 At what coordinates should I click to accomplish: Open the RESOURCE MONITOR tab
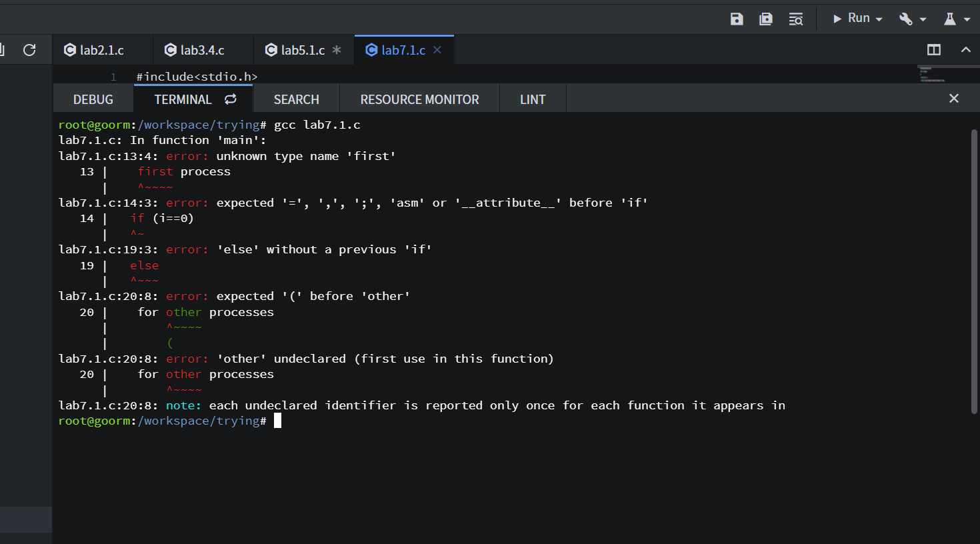[x=419, y=99]
